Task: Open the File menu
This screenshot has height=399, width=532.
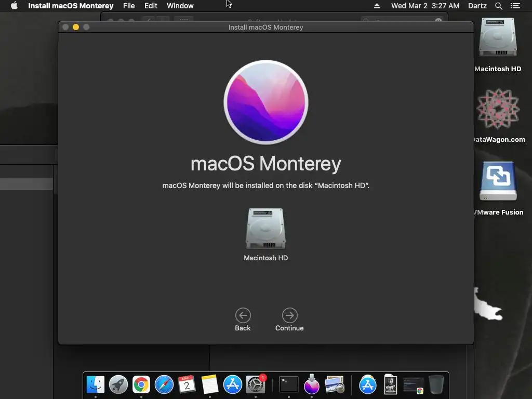Action: [x=129, y=6]
